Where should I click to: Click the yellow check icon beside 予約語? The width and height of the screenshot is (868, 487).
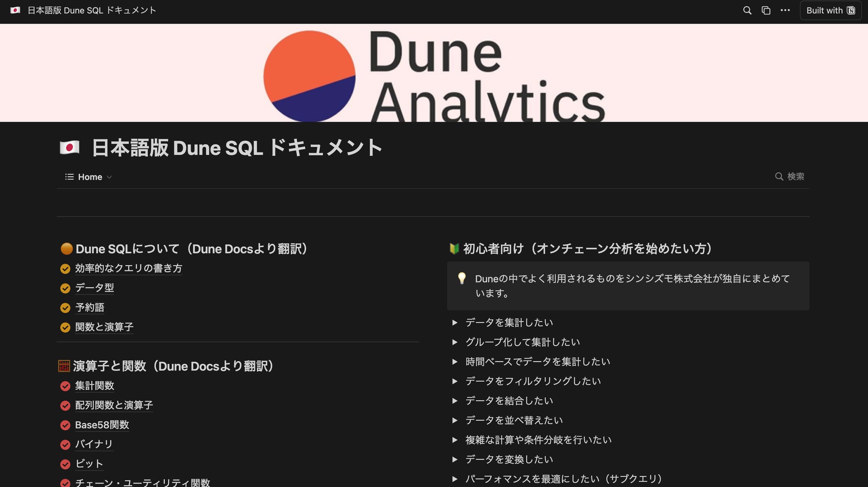click(x=65, y=308)
